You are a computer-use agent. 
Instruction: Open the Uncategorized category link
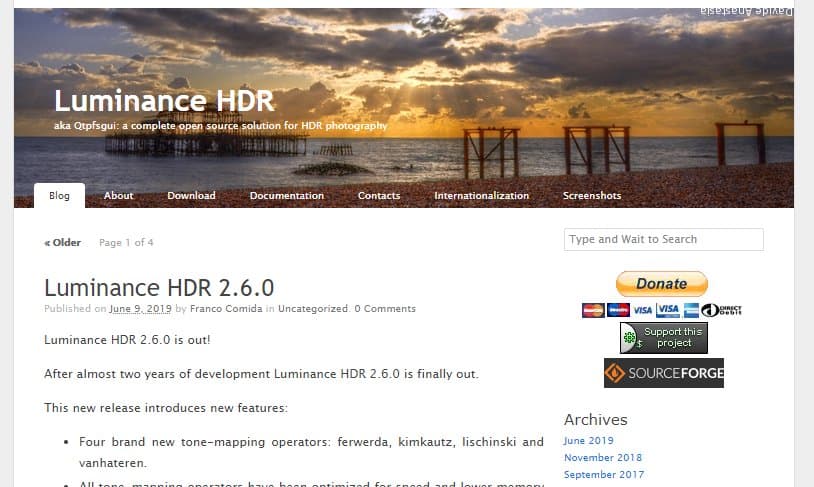click(x=313, y=308)
